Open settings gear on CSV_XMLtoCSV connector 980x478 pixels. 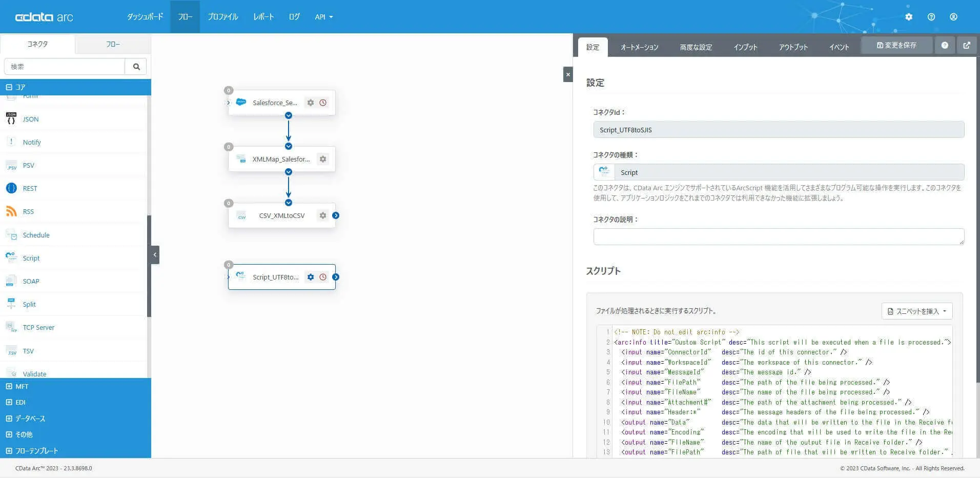323,215
